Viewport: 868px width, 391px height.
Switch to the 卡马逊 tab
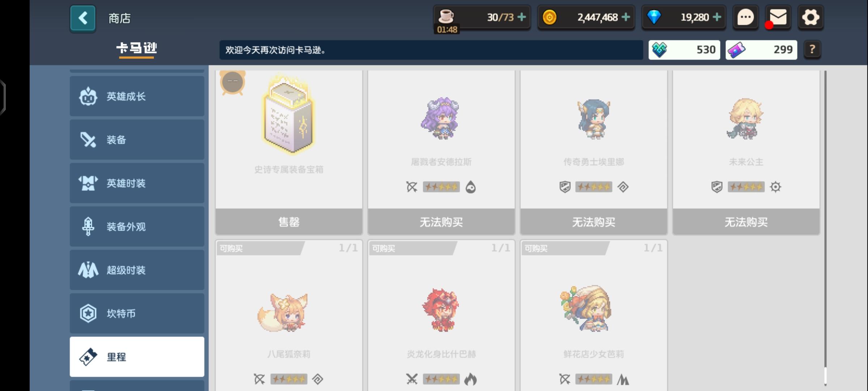pos(137,49)
